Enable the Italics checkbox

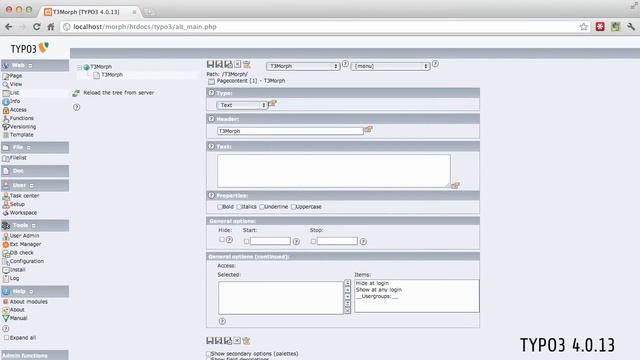click(239, 207)
